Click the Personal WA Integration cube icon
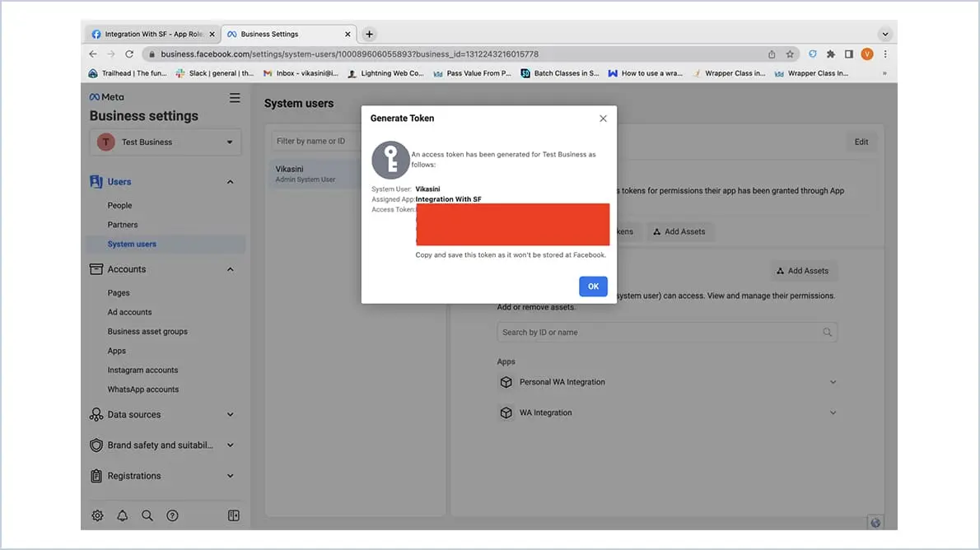980x550 pixels. point(506,382)
